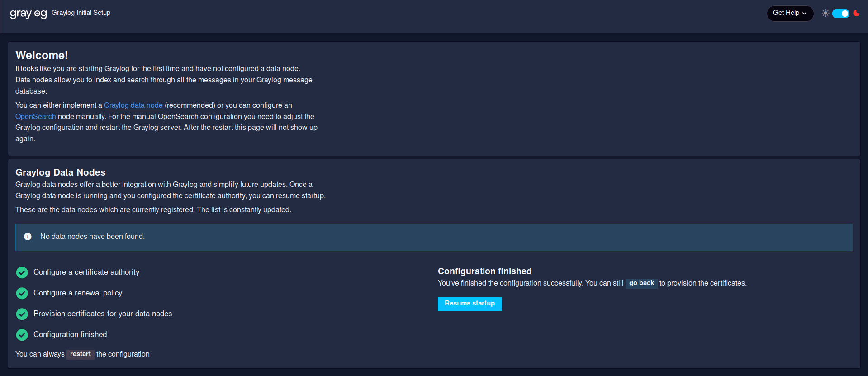This screenshot has height=376, width=868.
Task: Click the checkmark beside Provision certificates step
Action: pos(22,314)
